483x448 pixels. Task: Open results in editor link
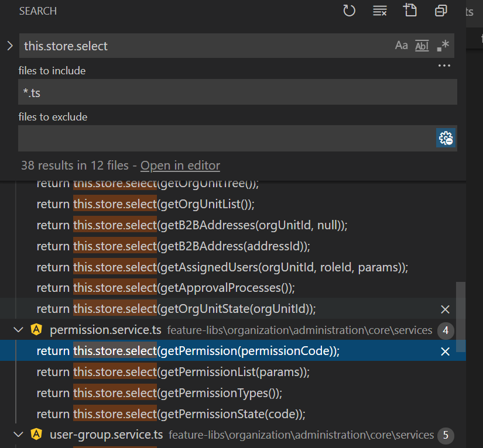(x=180, y=166)
